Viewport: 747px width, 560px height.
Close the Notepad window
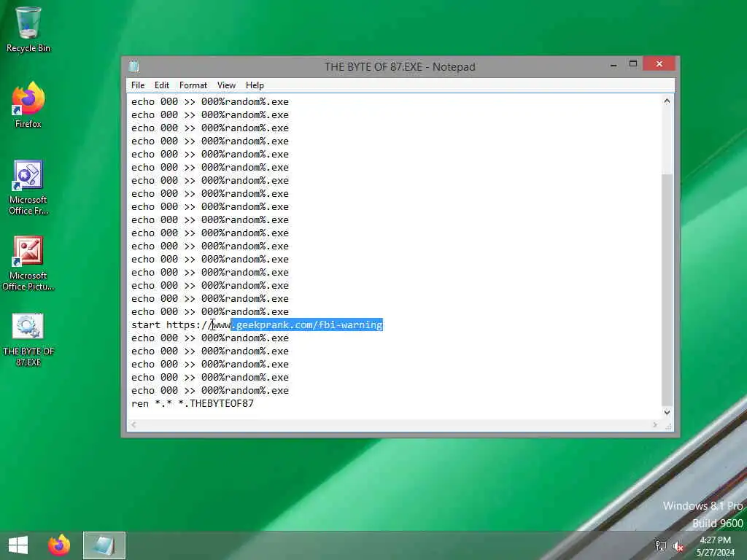pyautogui.click(x=659, y=64)
